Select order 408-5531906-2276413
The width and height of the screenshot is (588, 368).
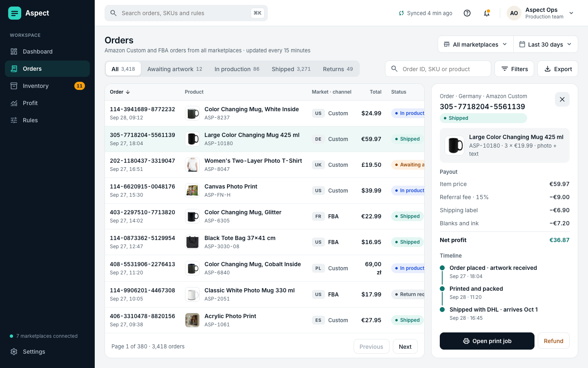click(265, 268)
